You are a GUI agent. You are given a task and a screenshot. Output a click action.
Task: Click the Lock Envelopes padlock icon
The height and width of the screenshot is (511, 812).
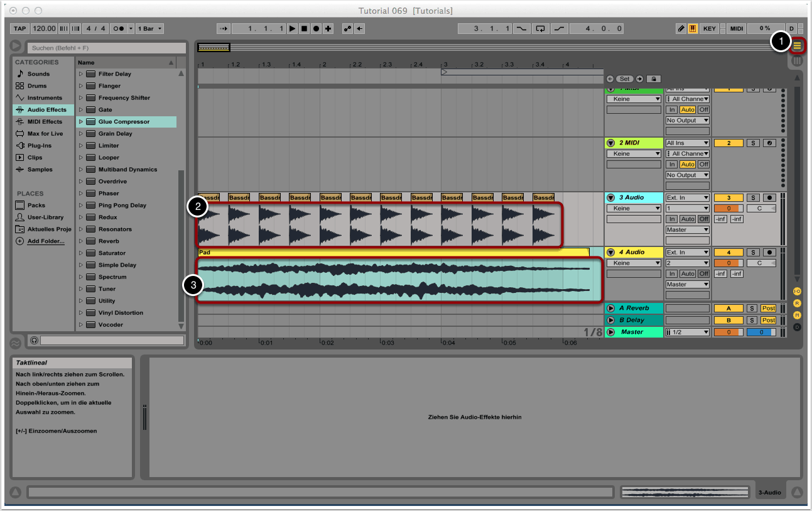point(653,79)
